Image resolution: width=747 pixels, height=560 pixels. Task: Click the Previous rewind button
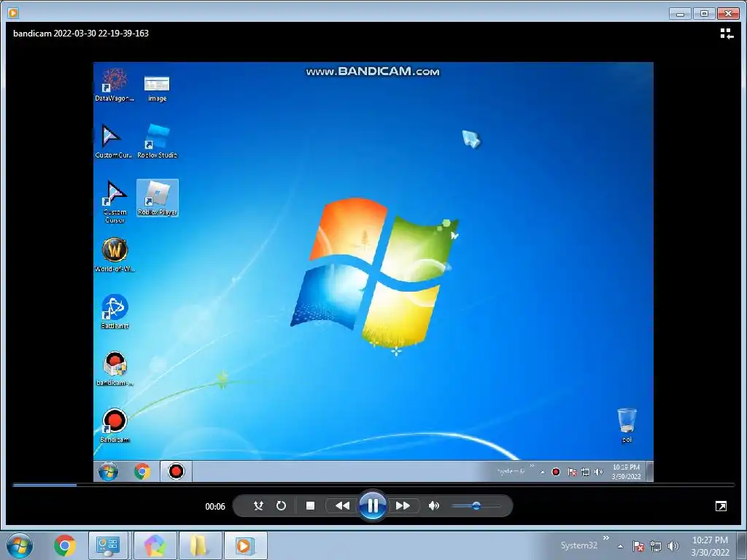[342, 506]
